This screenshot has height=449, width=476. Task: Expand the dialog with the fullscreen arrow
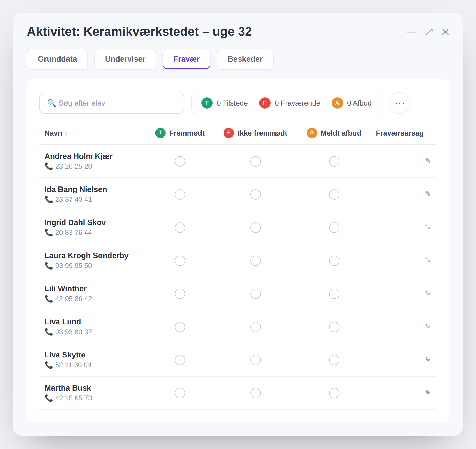pos(429,32)
